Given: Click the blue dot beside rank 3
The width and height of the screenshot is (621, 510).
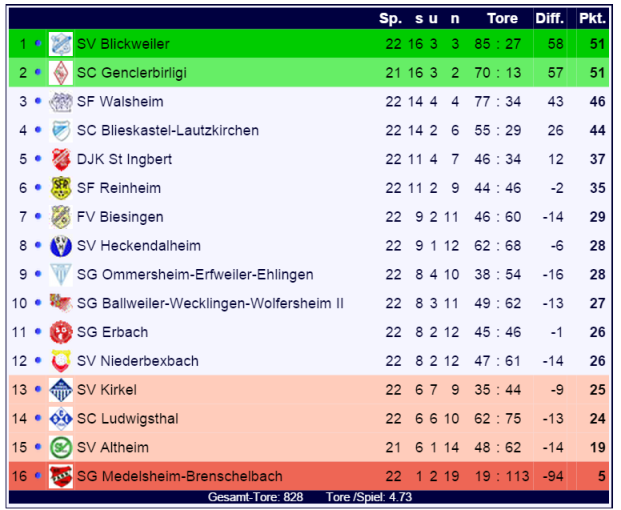Looking at the screenshot, I should tap(38, 101).
